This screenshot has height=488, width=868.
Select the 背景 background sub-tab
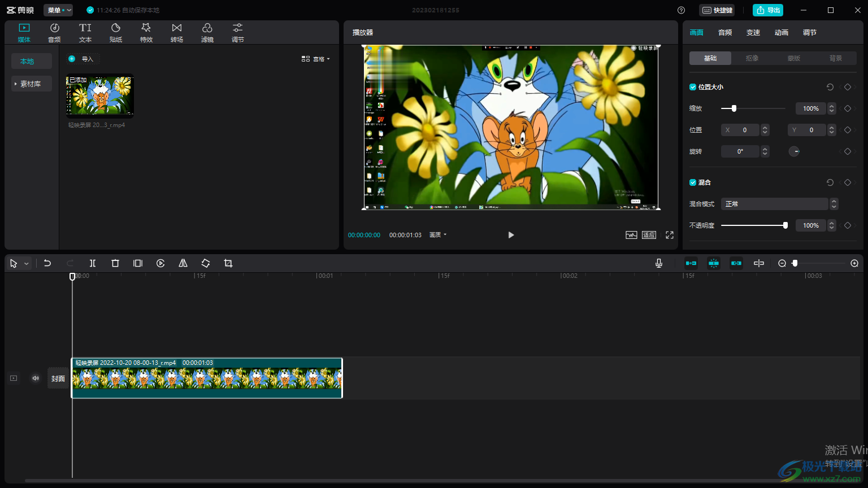click(x=836, y=58)
